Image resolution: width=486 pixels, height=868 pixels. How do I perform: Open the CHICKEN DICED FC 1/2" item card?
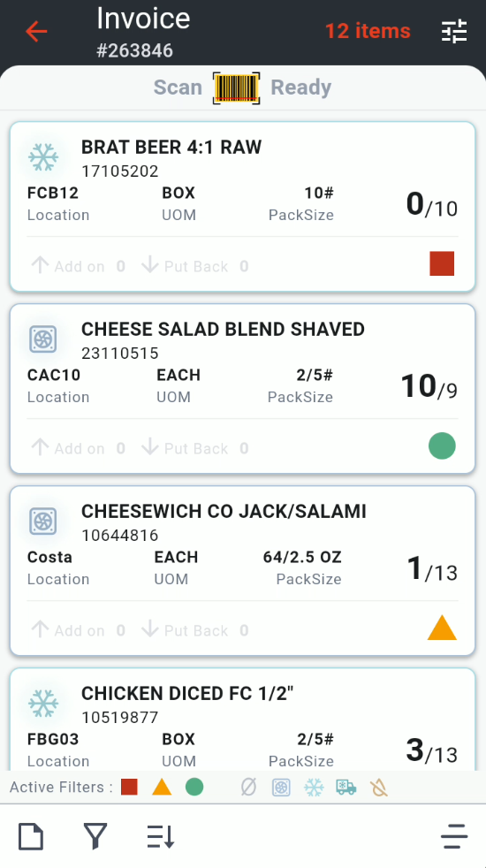242,720
